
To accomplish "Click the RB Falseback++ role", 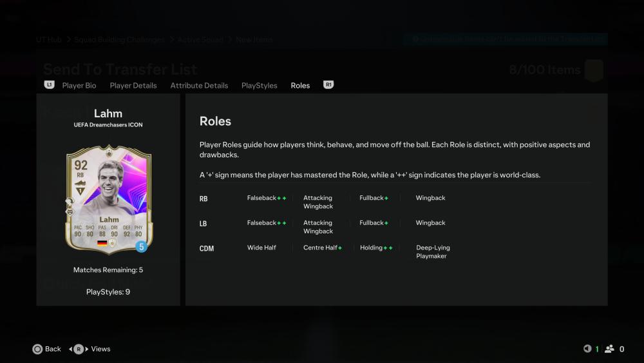I will [267, 198].
